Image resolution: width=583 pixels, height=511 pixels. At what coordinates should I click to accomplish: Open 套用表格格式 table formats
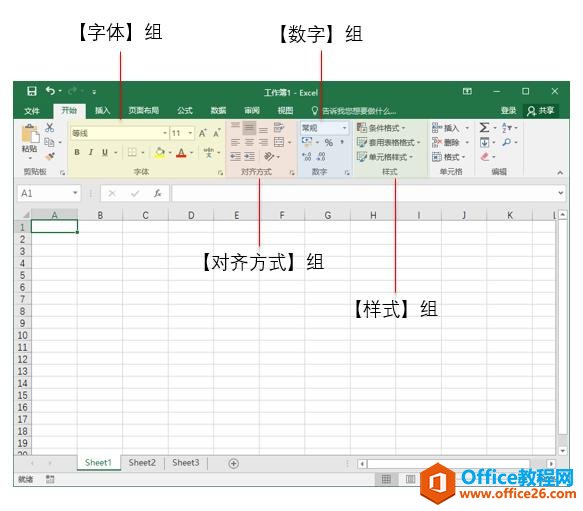coord(389,142)
